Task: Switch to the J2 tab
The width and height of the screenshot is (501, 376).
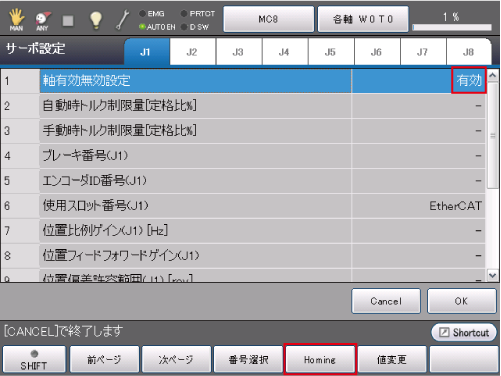Action: [x=192, y=52]
